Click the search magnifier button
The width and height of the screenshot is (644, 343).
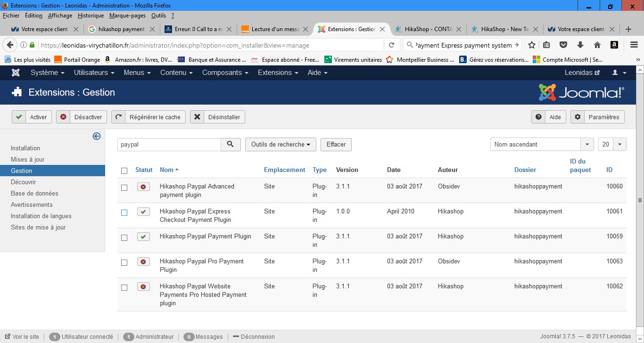point(231,145)
